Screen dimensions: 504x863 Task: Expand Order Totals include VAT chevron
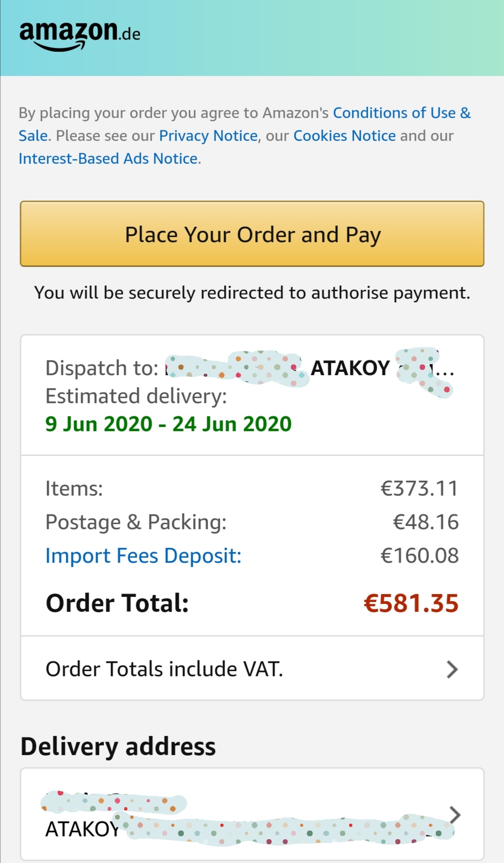[452, 669]
